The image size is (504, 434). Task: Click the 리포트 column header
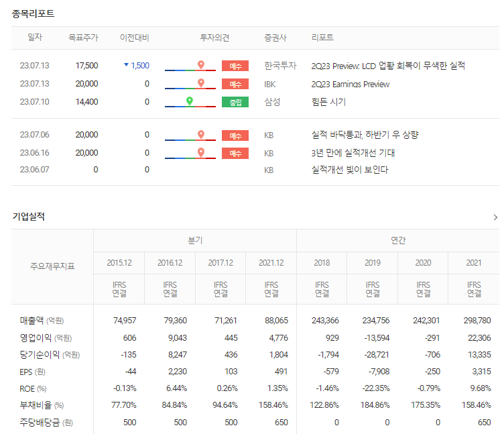(x=322, y=38)
